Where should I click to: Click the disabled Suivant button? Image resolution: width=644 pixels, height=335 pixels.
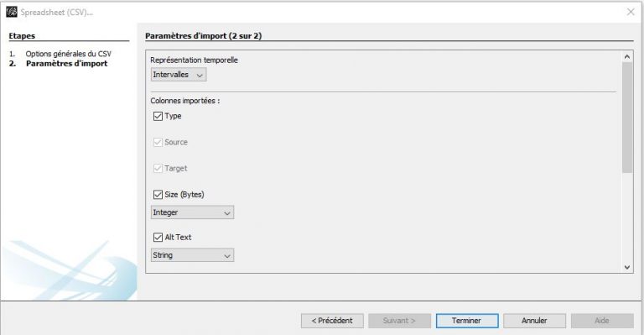tap(400, 321)
